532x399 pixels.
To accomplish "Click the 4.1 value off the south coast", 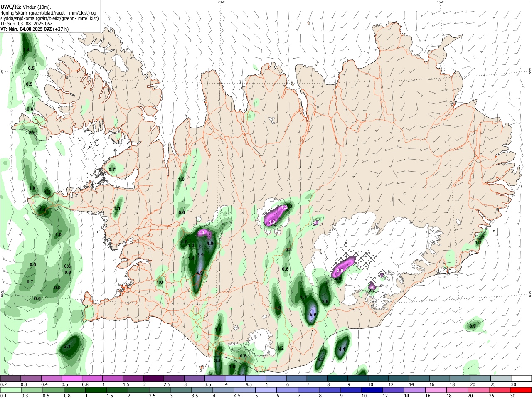I will (342, 349).
